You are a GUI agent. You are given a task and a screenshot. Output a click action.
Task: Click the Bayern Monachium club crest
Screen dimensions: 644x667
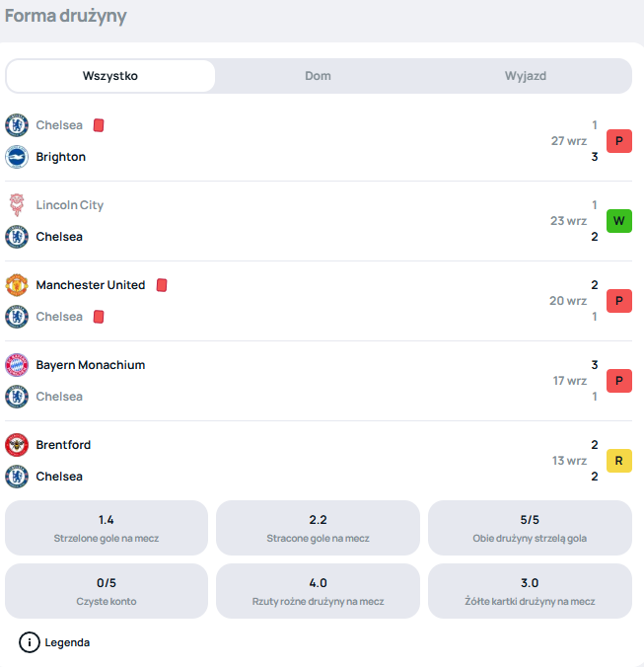pyautogui.click(x=17, y=365)
